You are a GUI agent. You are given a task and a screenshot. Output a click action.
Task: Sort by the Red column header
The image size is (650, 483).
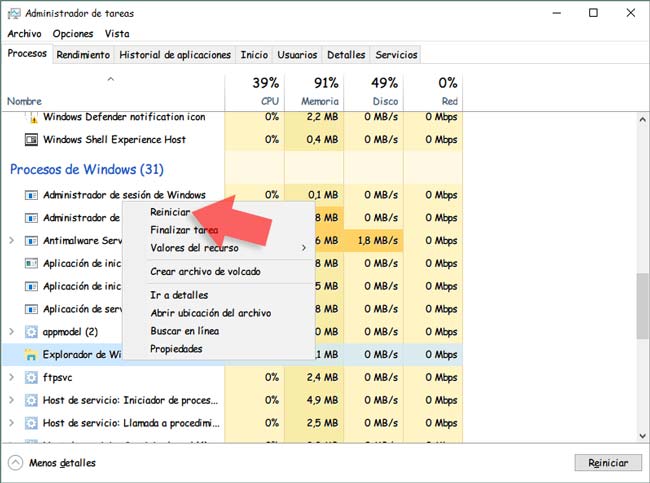pyautogui.click(x=433, y=91)
